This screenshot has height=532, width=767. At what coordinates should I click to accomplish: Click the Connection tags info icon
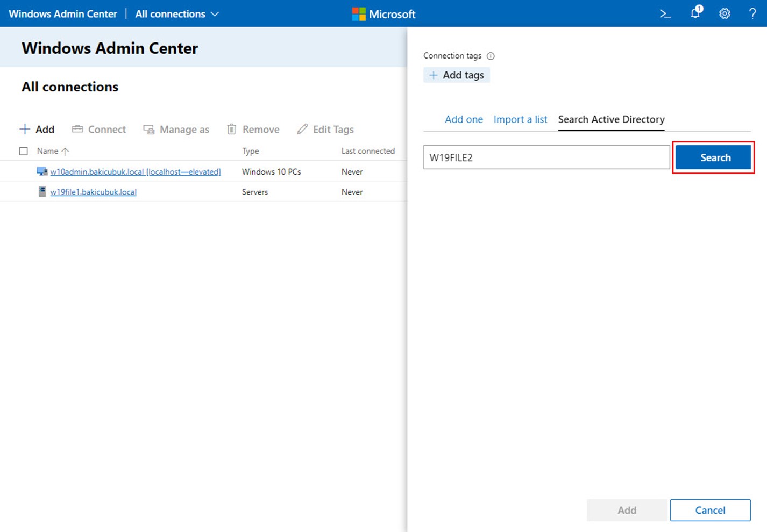tap(491, 56)
